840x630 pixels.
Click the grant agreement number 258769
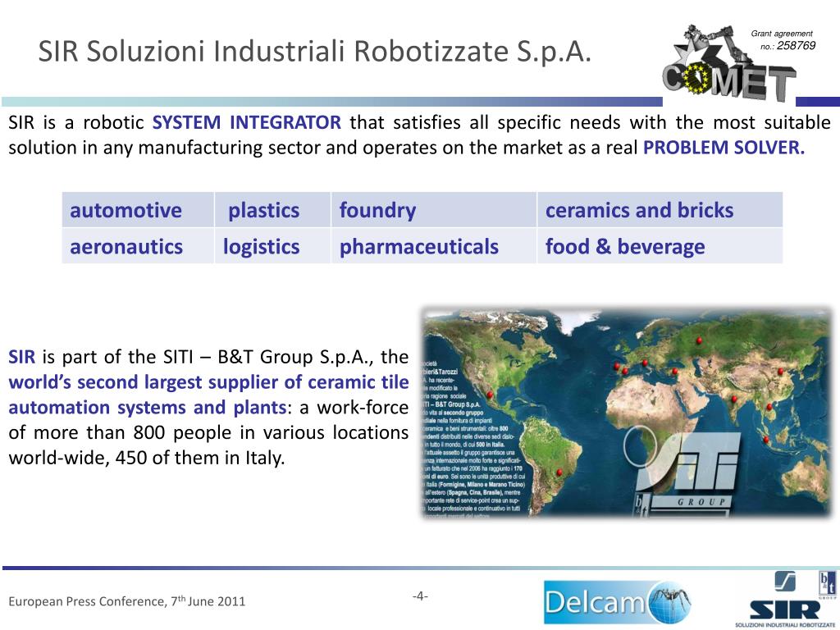[x=796, y=46]
